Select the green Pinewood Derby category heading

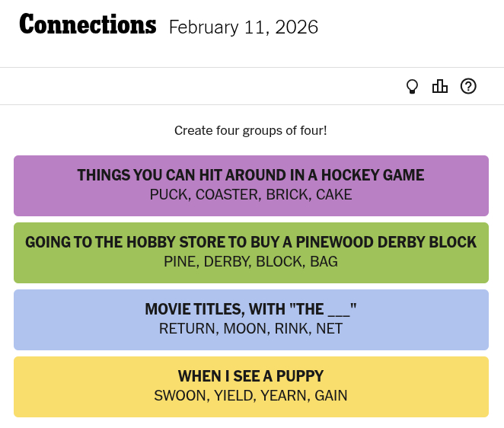point(250,242)
